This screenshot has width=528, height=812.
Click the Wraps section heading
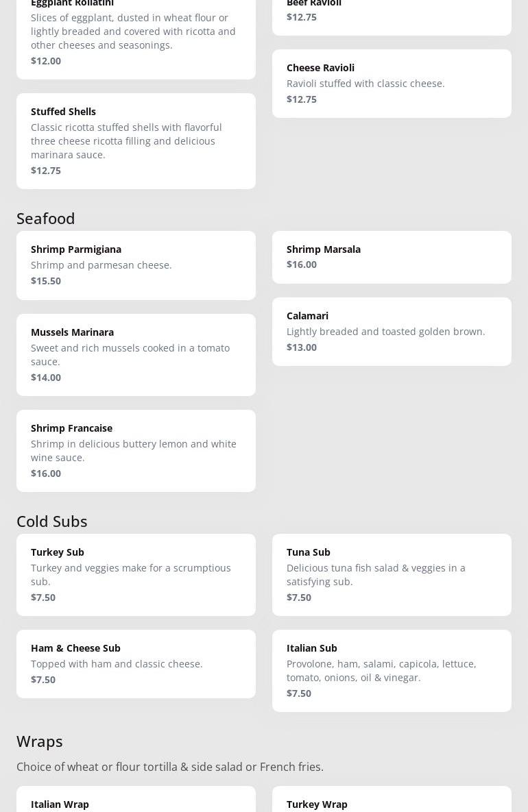point(40,741)
